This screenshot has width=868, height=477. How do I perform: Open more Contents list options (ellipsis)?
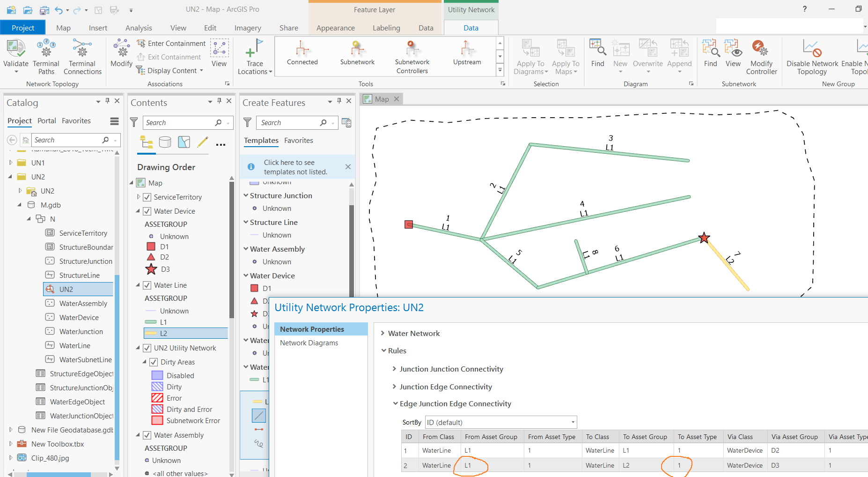pos(221,145)
